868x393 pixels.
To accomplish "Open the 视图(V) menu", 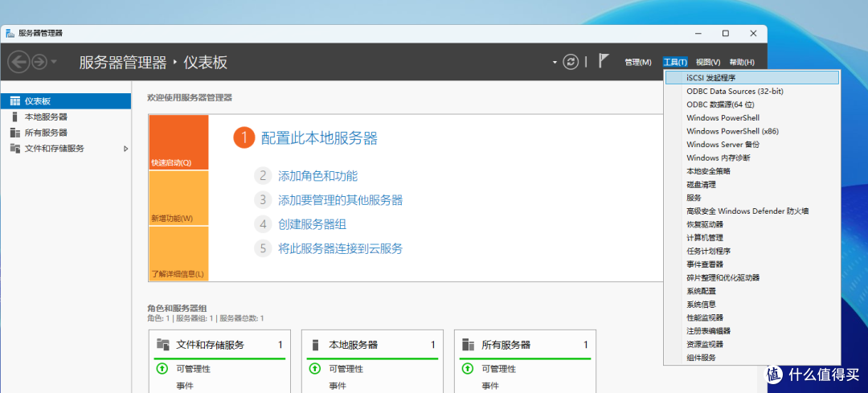I will tap(708, 62).
